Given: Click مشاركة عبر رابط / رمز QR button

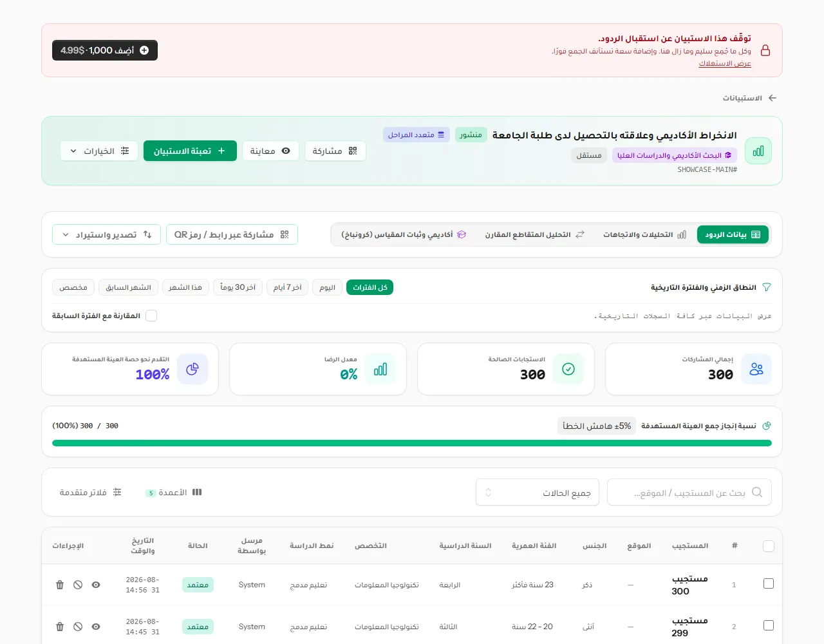Looking at the screenshot, I should coord(232,234).
